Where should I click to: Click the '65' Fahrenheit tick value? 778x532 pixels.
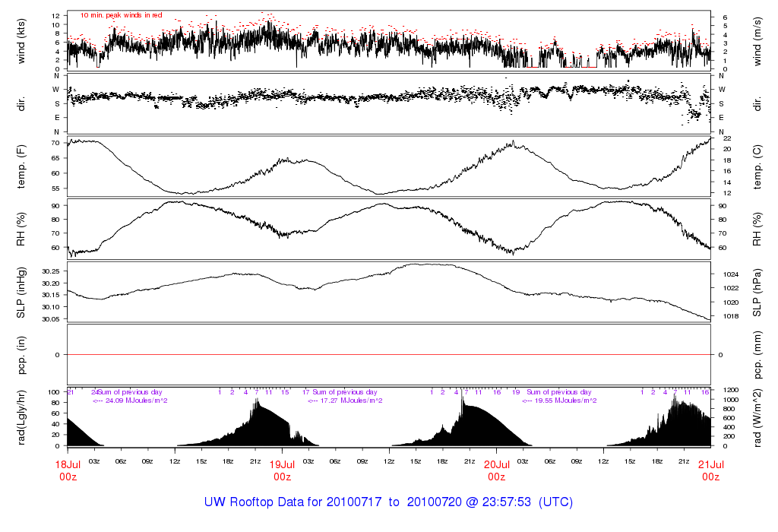[55, 158]
